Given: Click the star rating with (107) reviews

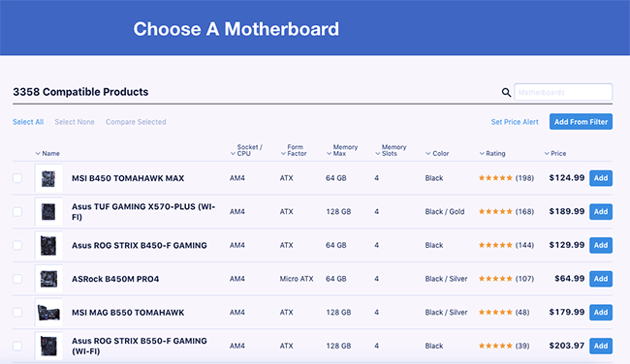Looking at the screenshot, I should (506, 279).
